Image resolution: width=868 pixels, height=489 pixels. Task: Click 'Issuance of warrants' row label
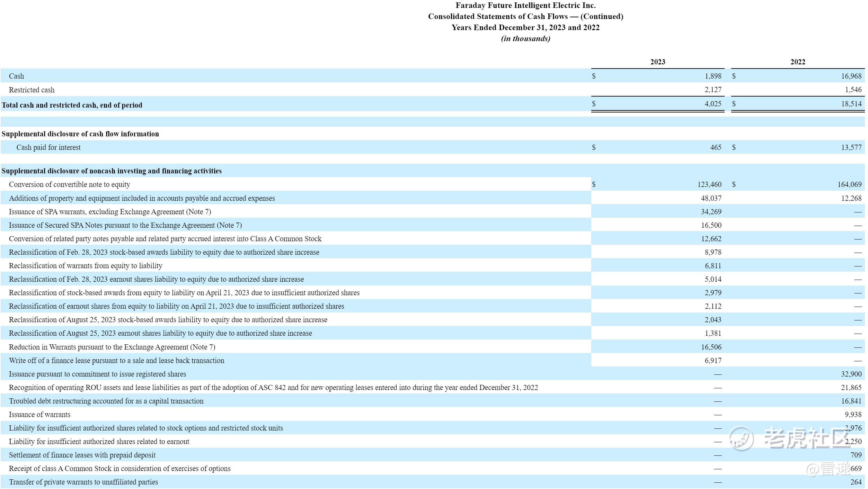[39, 415]
